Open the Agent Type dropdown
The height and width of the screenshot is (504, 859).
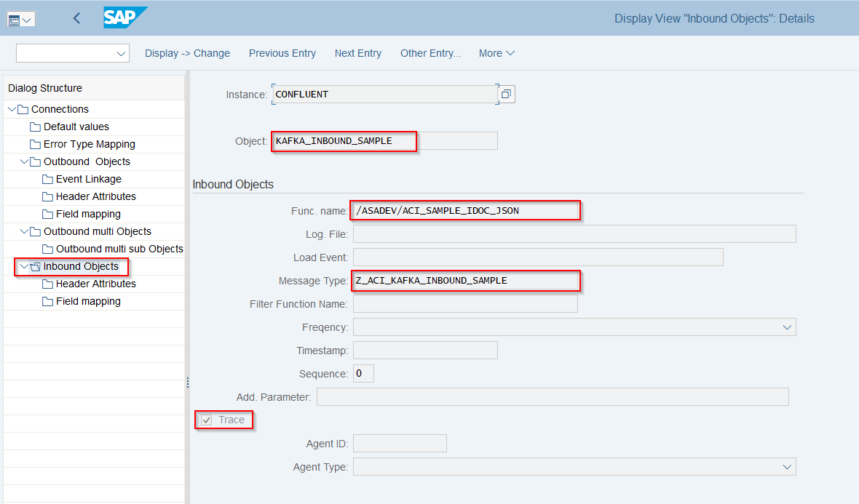click(x=787, y=467)
